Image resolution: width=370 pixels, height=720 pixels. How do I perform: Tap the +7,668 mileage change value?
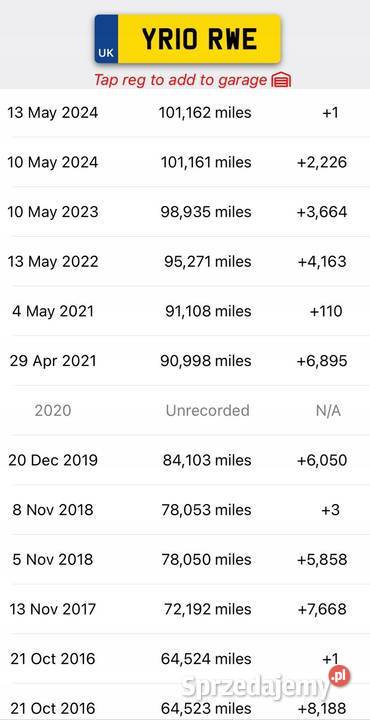click(322, 609)
